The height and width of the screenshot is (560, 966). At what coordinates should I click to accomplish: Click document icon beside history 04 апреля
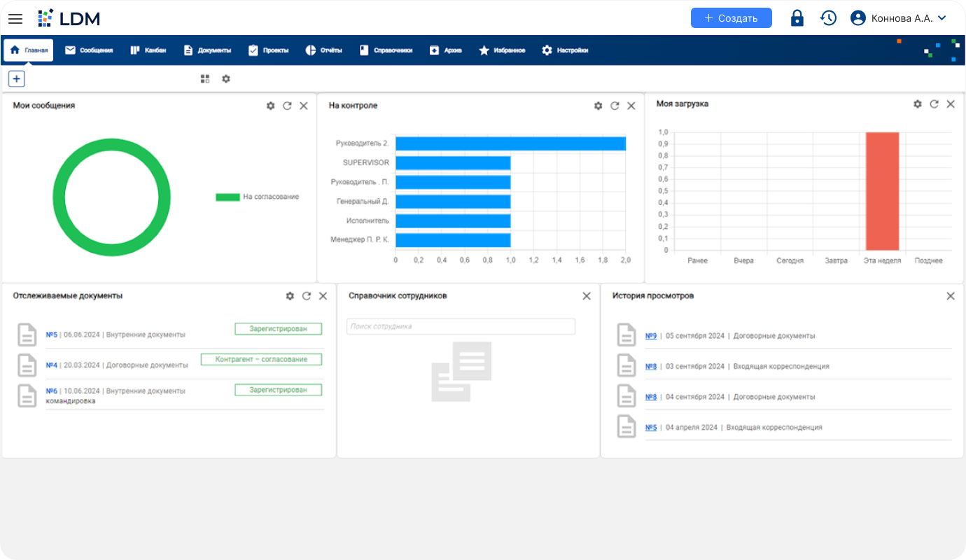626,426
